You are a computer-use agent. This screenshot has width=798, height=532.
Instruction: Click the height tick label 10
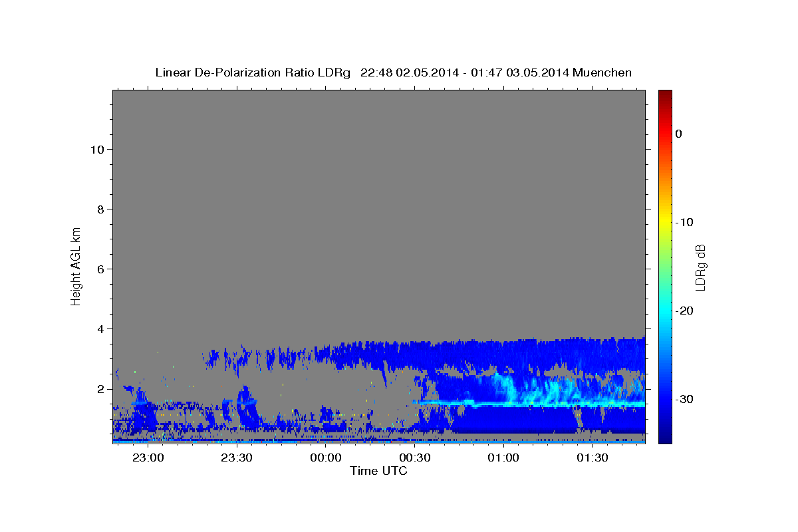point(96,149)
